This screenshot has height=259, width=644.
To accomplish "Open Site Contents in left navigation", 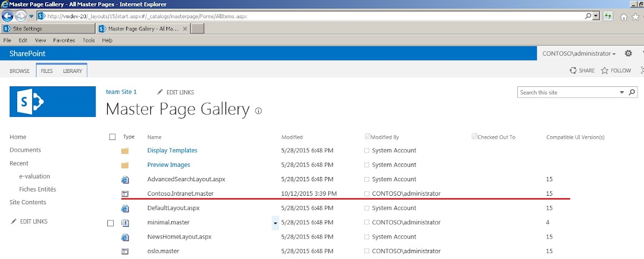I will click(x=28, y=202).
